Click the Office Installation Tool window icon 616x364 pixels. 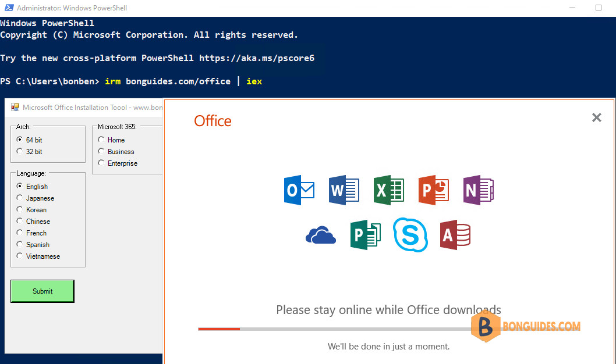tap(15, 107)
